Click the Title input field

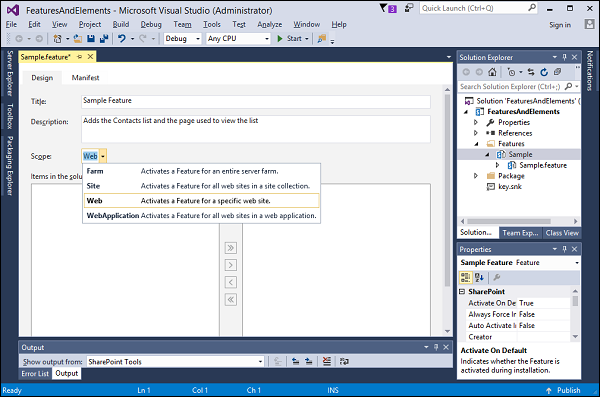point(256,101)
